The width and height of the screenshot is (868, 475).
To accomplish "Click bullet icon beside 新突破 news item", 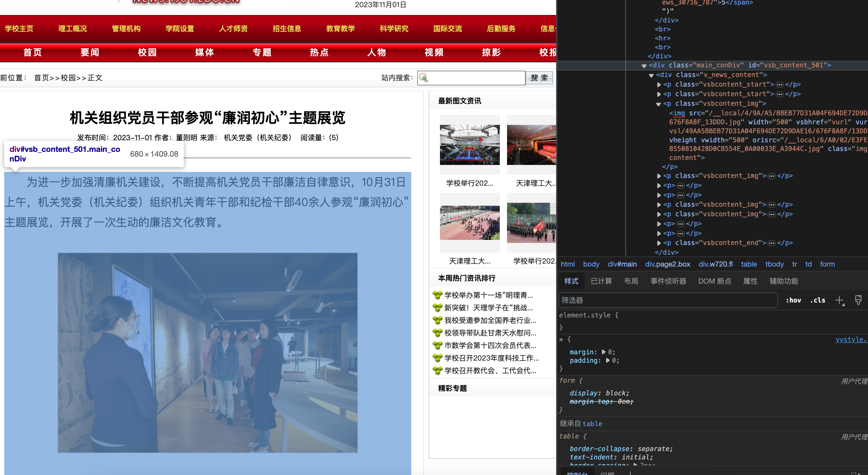I will tap(437, 308).
